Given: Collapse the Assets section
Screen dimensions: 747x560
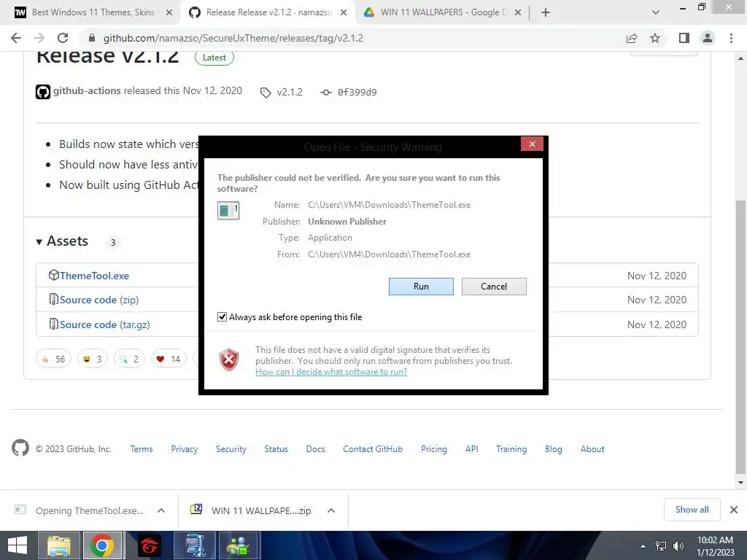Looking at the screenshot, I should point(62,241).
